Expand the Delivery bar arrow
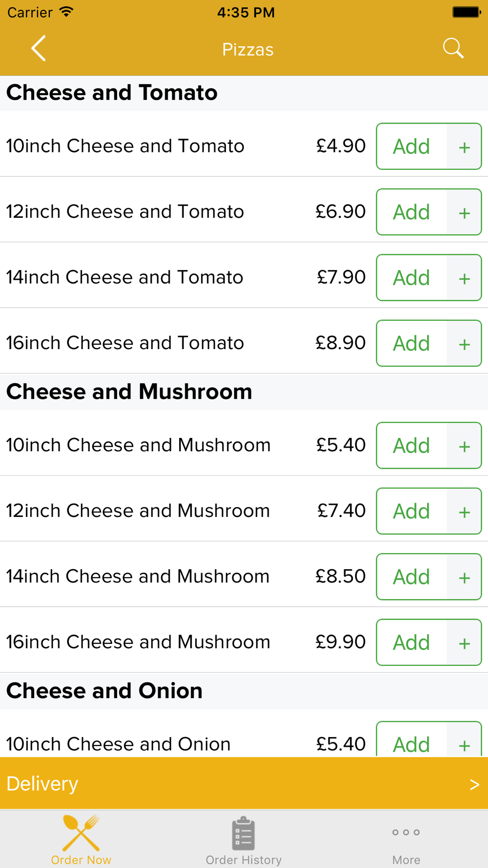488x868 pixels. tap(474, 785)
